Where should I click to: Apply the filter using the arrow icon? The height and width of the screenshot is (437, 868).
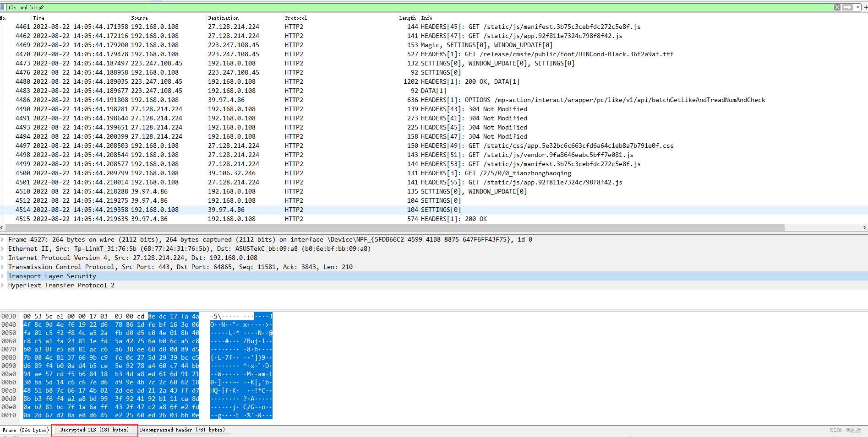point(847,7)
